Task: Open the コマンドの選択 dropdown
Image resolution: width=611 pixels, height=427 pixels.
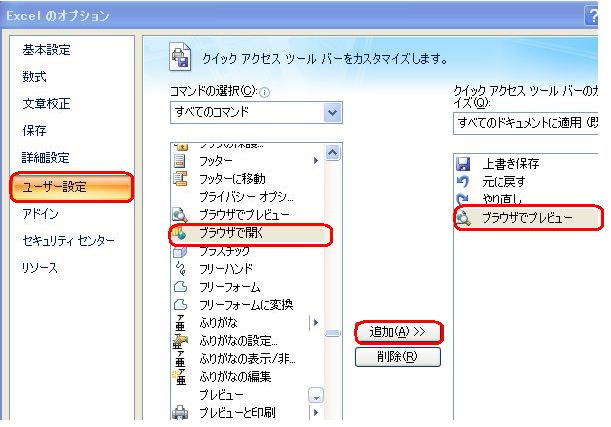Action: coord(256,113)
